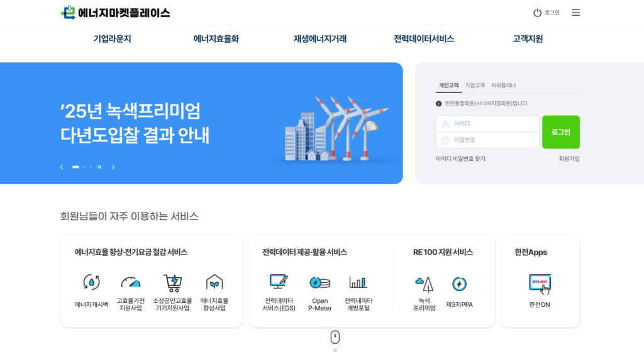Open the 제3자PPA icon
Viewport: 644px width, 352px height.
pos(459,284)
